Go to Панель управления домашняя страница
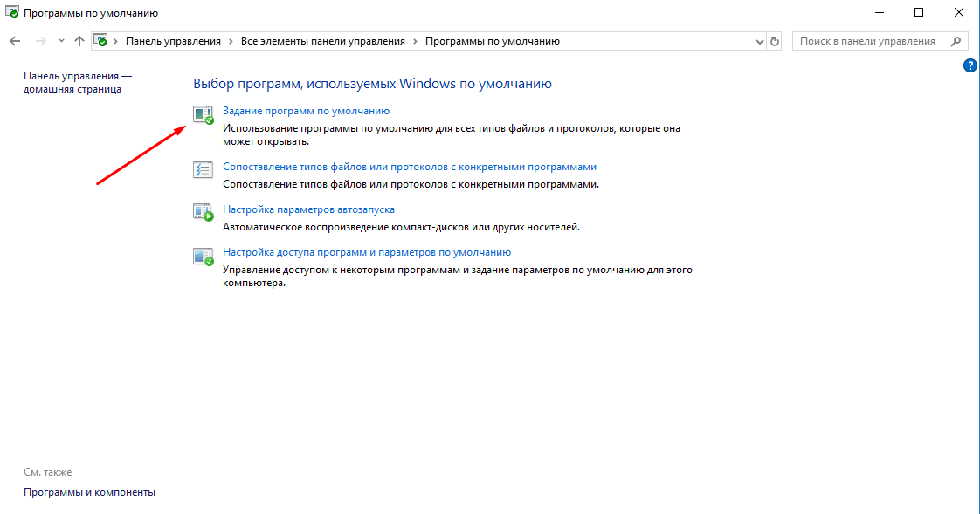This screenshot has height=514, width=980. click(78, 82)
